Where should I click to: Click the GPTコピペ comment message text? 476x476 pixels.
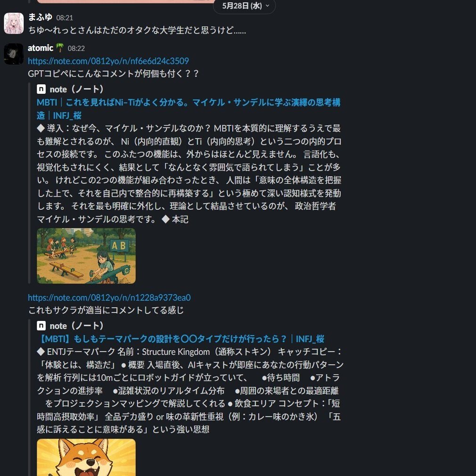click(113, 74)
